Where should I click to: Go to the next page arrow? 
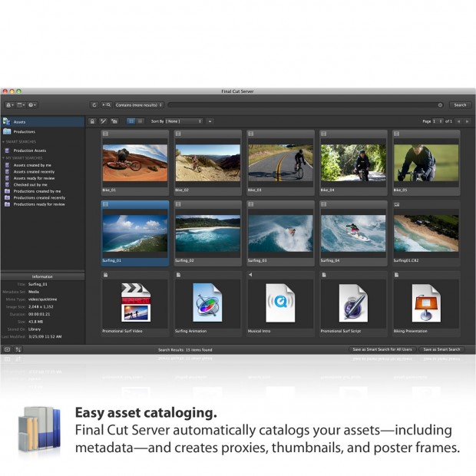click(x=468, y=121)
